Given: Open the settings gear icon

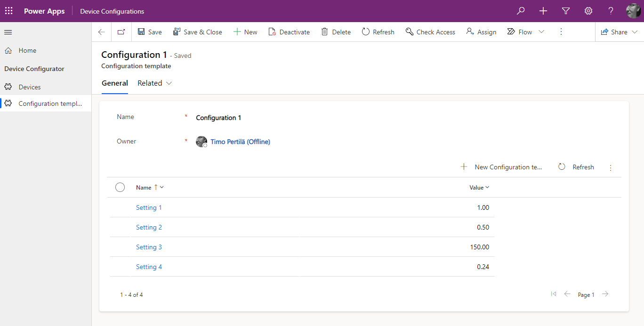Looking at the screenshot, I should pyautogui.click(x=588, y=11).
